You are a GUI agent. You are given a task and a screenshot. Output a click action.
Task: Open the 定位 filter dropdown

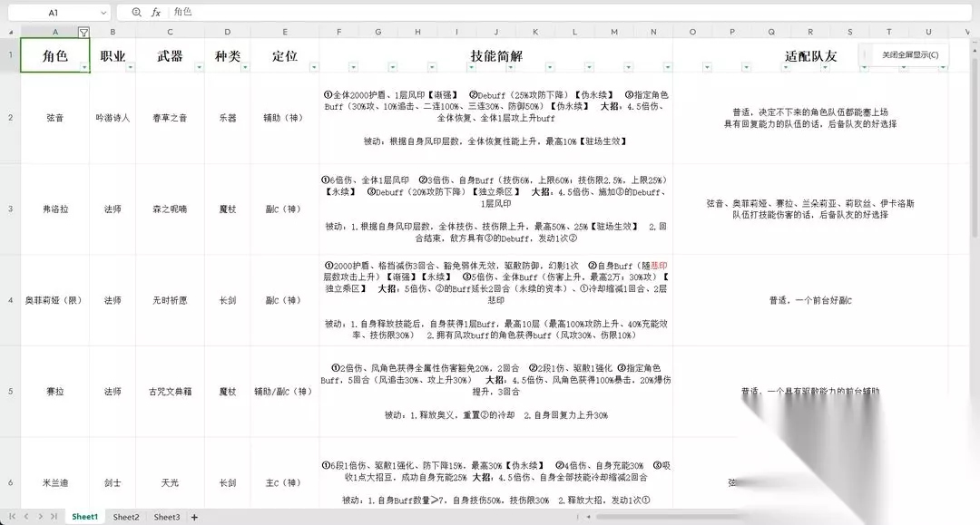[314, 67]
